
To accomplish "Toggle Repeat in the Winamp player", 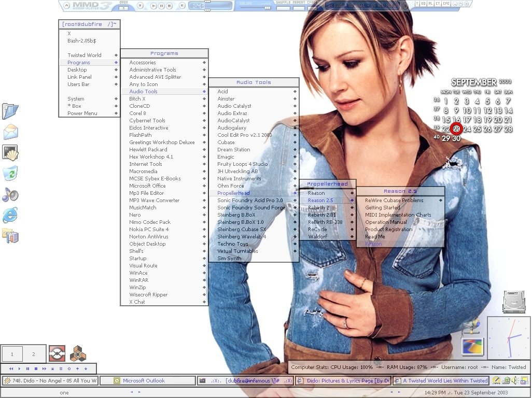I will pos(299,8).
